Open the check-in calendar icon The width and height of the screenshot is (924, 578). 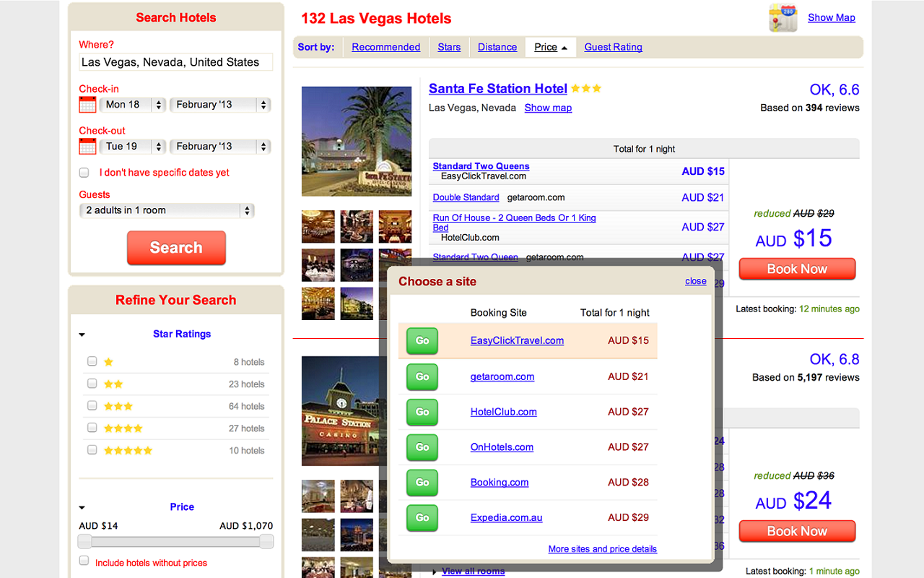(87, 105)
